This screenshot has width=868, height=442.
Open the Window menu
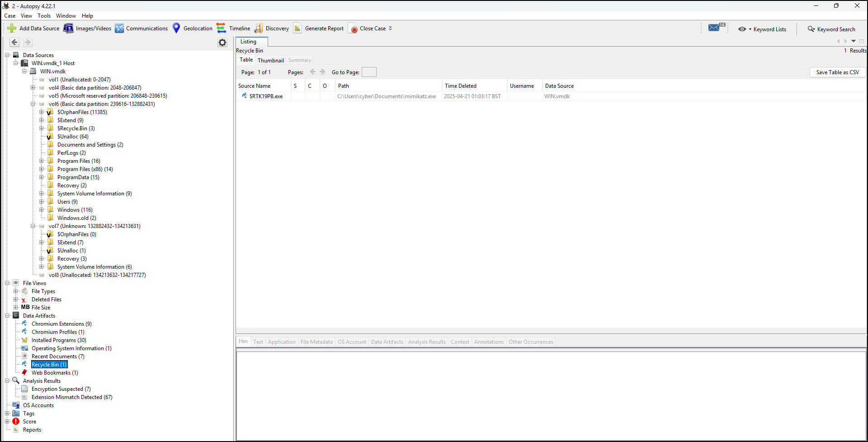[66, 16]
